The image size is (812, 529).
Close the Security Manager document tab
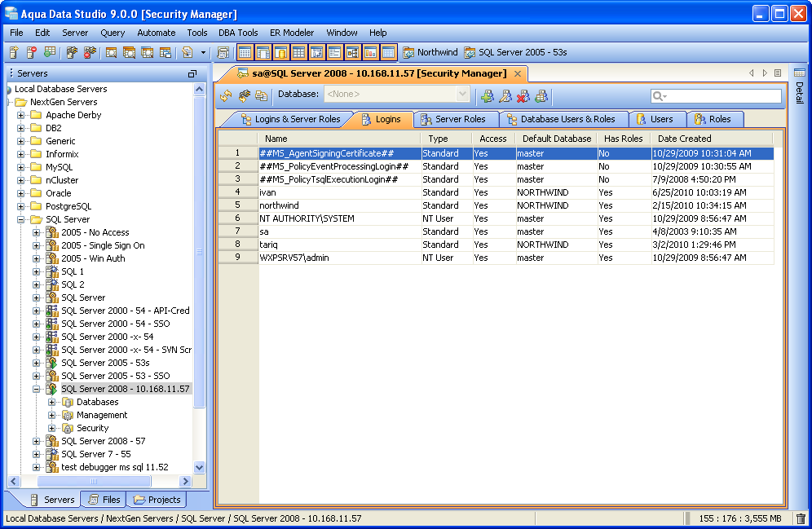click(x=517, y=73)
